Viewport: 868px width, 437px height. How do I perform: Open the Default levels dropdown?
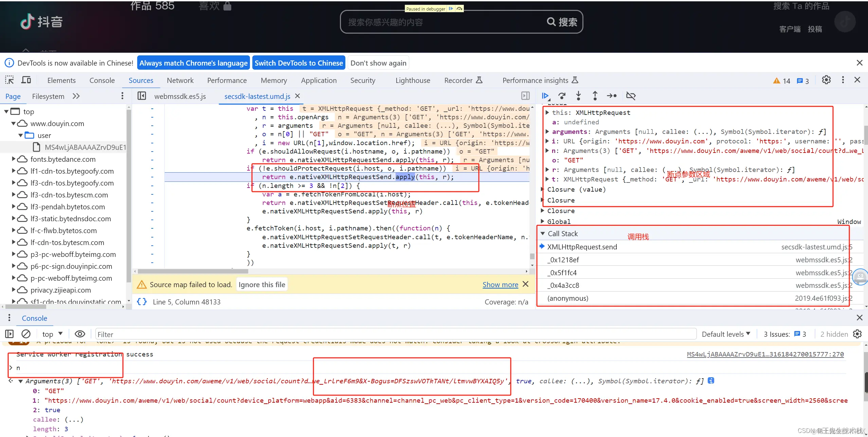click(x=726, y=334)
